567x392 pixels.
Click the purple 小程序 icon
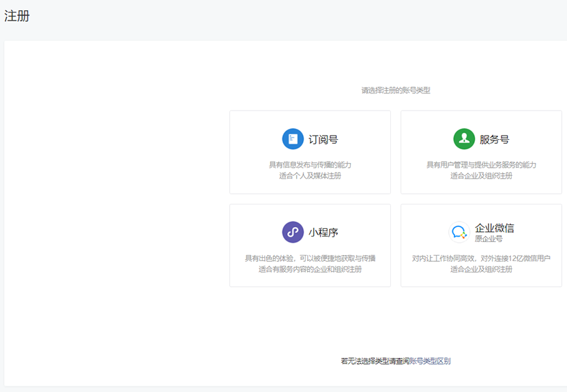click(293, 232)
